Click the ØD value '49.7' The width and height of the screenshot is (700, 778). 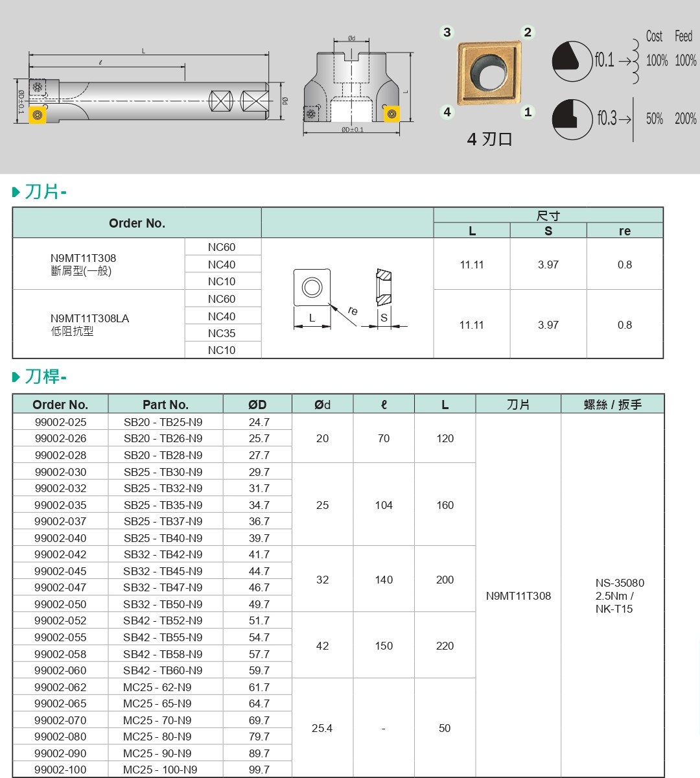click(259, 604)
